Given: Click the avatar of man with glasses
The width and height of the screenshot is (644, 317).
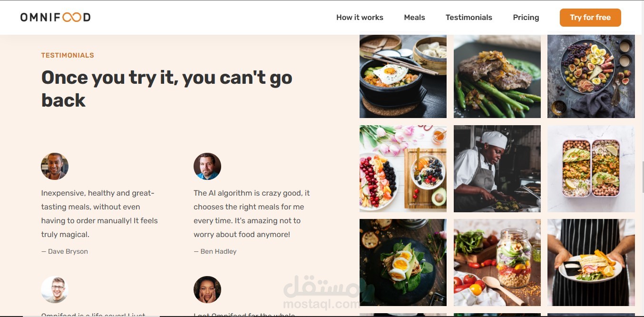Looking at the screenshot, I should point(55,289).
